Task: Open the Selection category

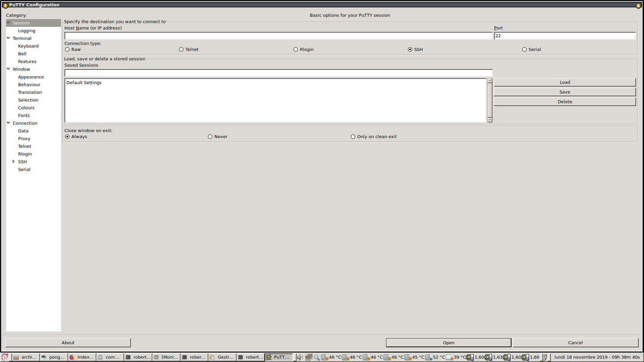Action: tap(28, 100)
